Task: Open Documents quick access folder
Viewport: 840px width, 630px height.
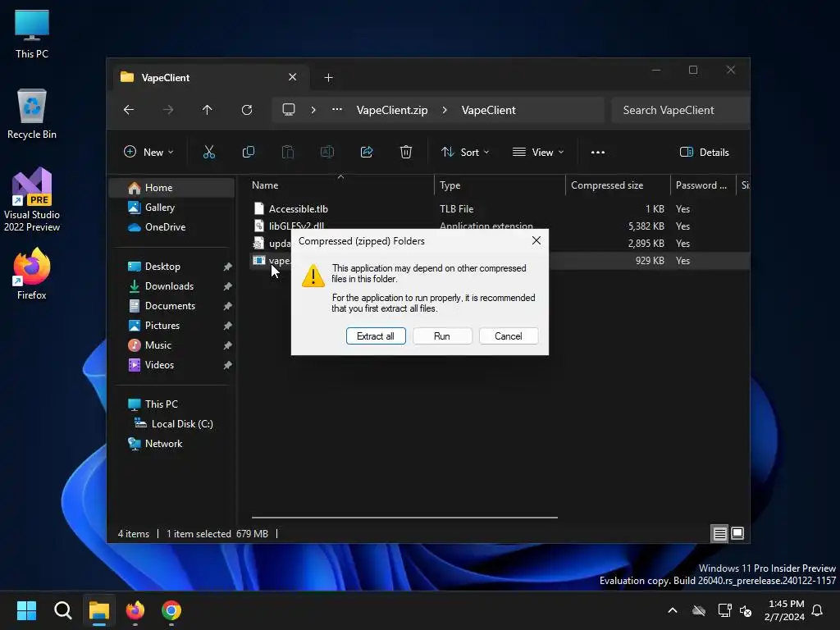Action: tap(171, 306)
